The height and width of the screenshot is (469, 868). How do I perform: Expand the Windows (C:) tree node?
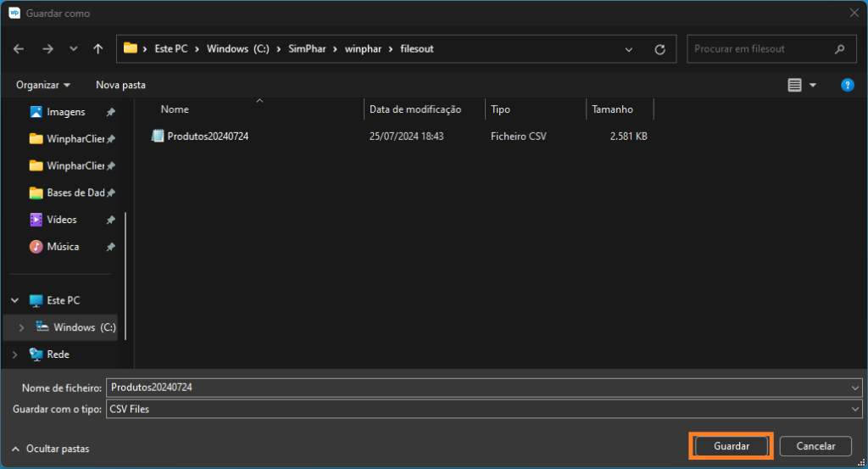point(21,327)
